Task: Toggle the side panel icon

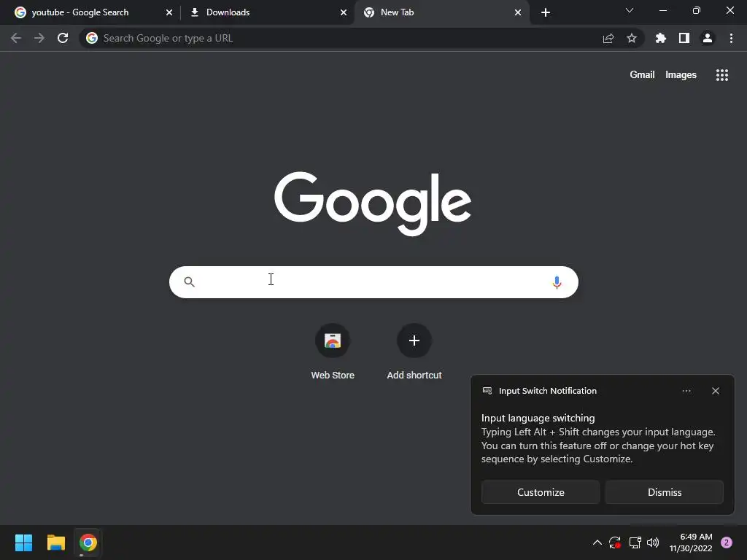Action: pyautogui.click(x=684, y=38)
